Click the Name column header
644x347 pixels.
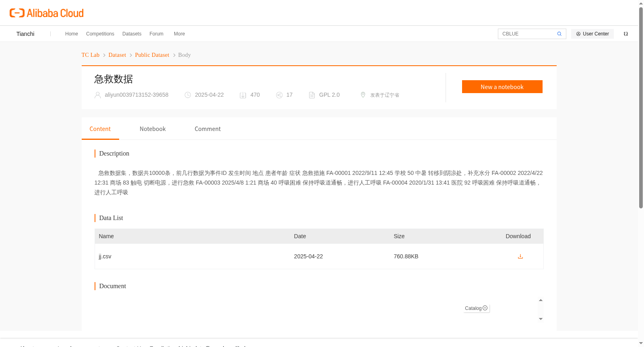pos(106,236)
